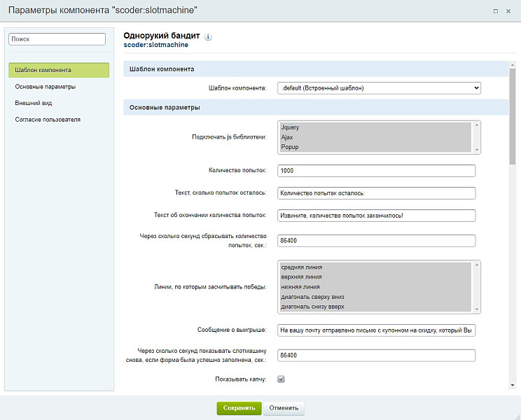This screenshot has height=420, width=521.
Task: Select Шаблон компонента in the sidebar
Action: [59, 70]
